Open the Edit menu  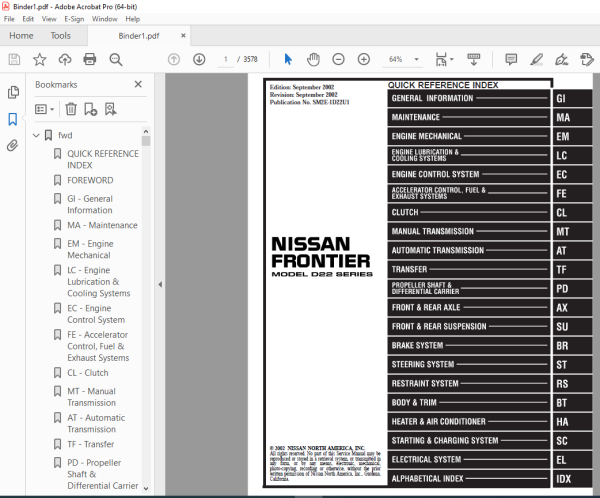coord(28,19)
